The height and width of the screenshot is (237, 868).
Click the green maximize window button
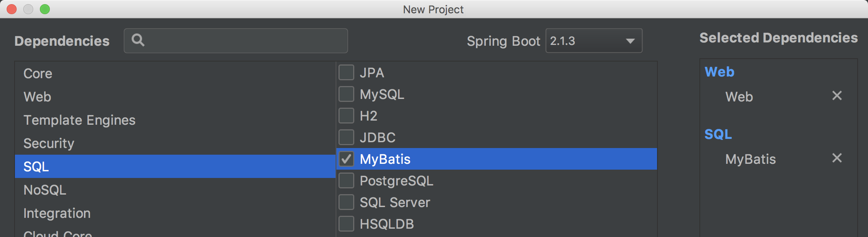pyautogui.click(x=45, y=9)
